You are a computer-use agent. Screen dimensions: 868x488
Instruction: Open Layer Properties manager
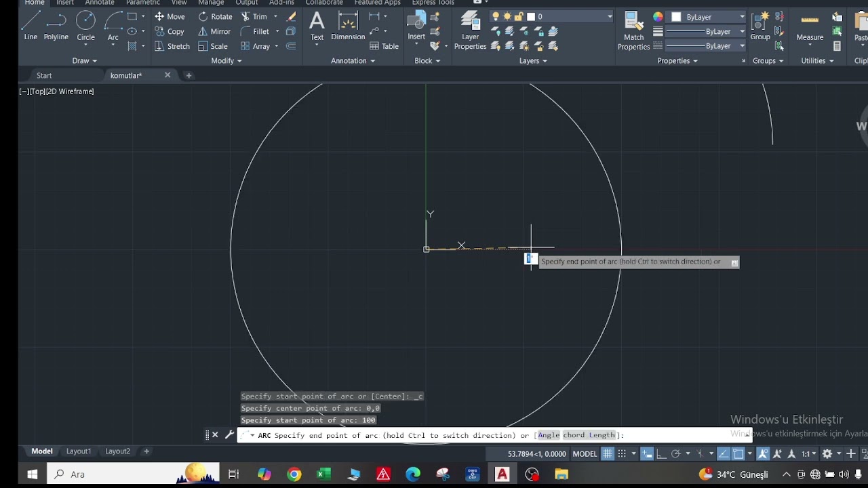pos(470,30)
